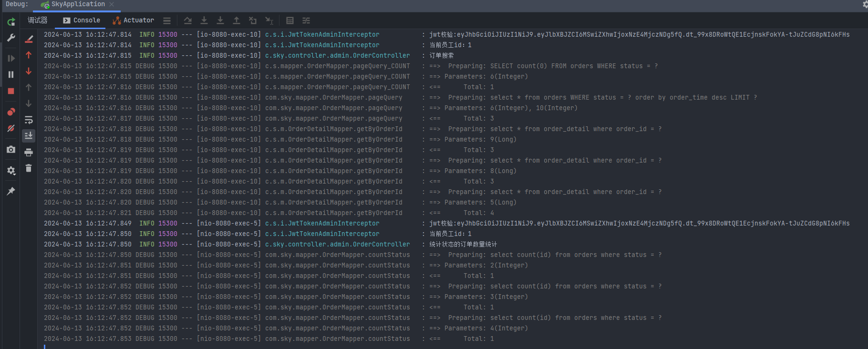The width and height of the screenshot is (868, 349).
Task: Click 'Parameters: 5(Long)' log line
Action: click(480, 202)
